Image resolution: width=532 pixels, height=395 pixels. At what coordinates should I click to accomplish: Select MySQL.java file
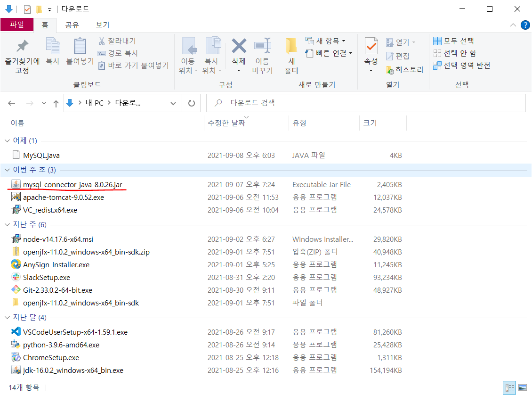41,155
